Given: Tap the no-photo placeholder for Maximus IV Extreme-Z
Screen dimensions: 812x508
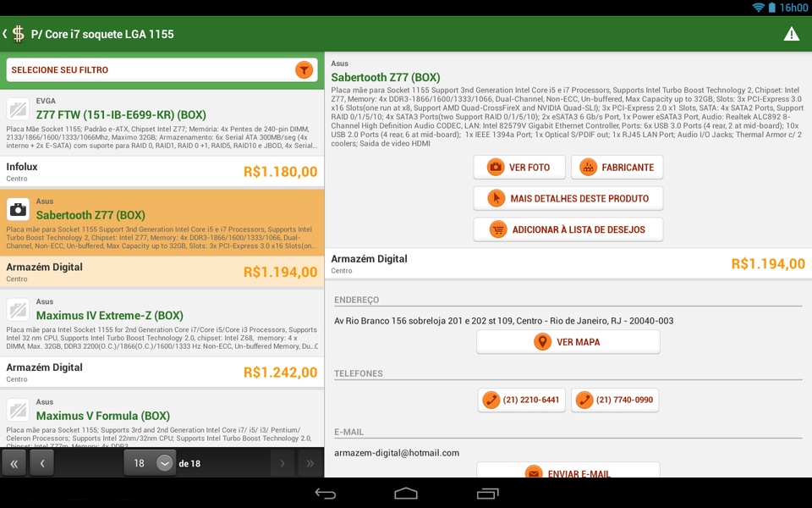Looking at the screenshot, I should pos(18,310).
